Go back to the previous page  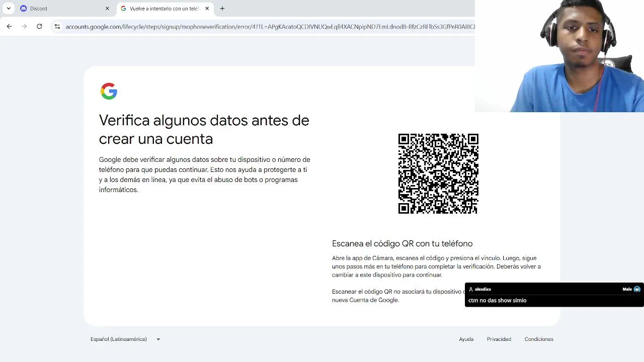(9, 26)
